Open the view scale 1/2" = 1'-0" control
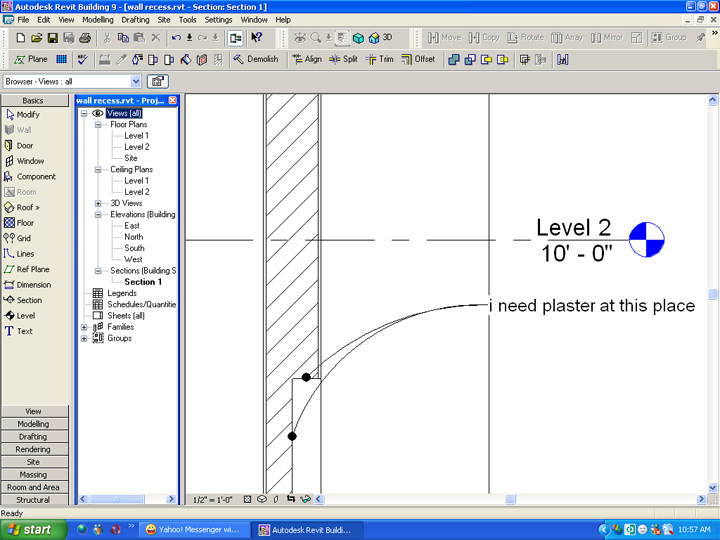Screen dimensions: 720x540 [x=214, y=498]
